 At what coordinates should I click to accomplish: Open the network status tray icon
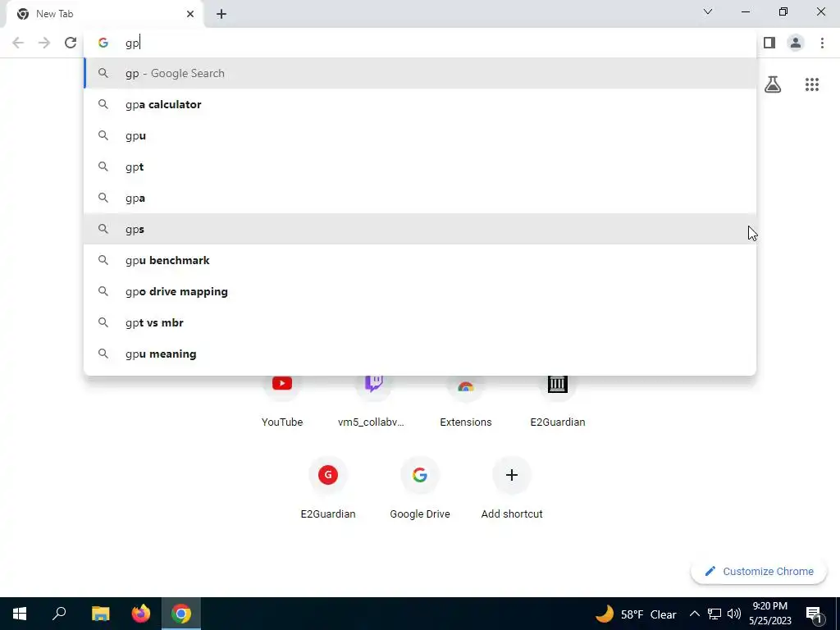point(714,614)
